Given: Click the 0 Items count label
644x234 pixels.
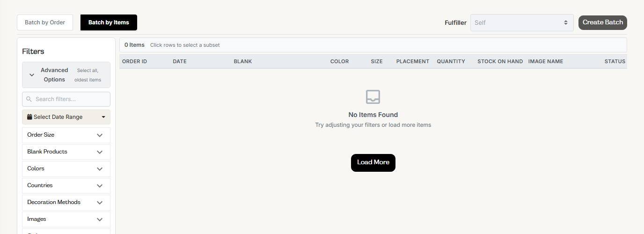Looking at the screenshot, I should tap(134, 45).
